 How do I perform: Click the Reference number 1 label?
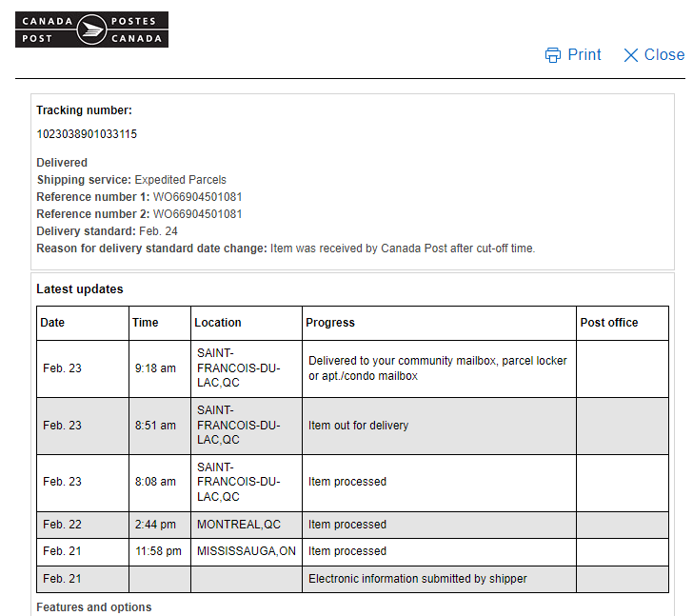click(x=93, y=197)
